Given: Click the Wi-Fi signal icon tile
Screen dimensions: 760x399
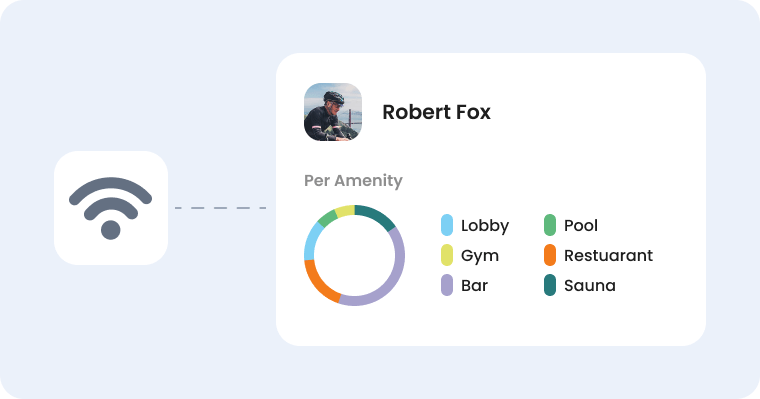Looking at the screenshot, I should click(111, 208).
